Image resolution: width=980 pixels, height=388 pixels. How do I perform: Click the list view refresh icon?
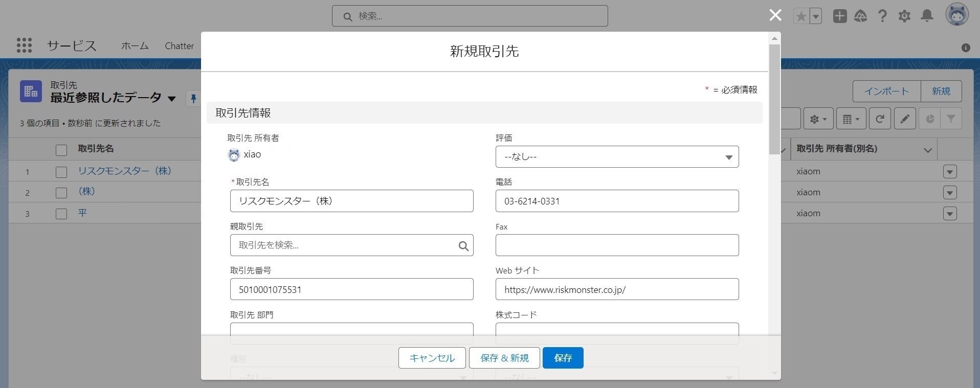pyautogui.click(x=880, y=119)
